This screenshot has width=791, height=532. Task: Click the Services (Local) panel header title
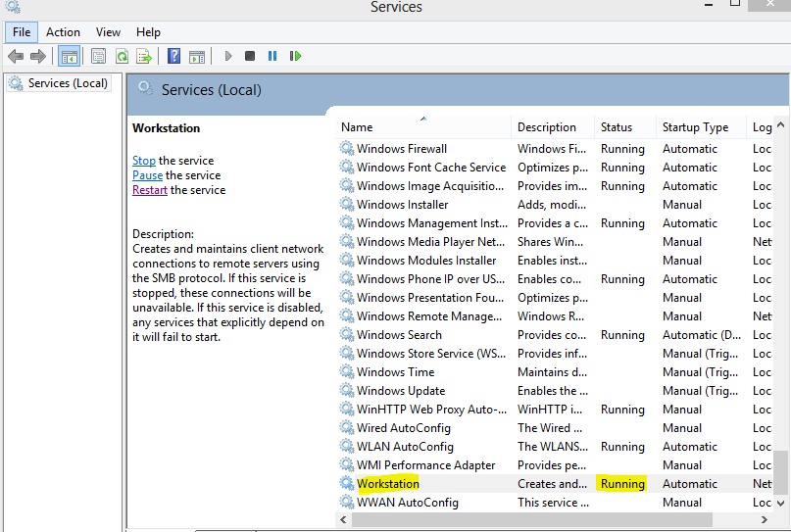pyautogui.click(x=212, y=90)
